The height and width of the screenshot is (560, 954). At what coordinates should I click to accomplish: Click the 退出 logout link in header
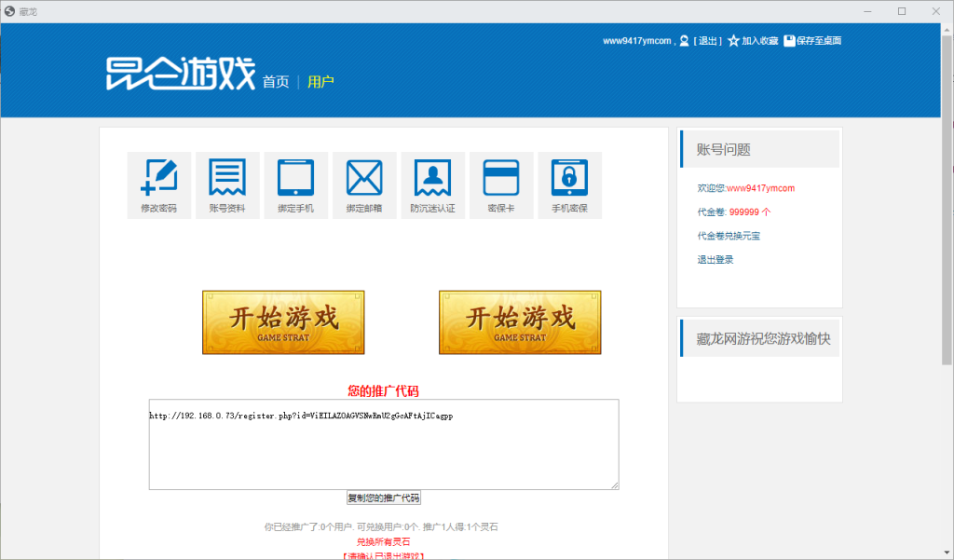pyautogui.click(x=708, y=41)
